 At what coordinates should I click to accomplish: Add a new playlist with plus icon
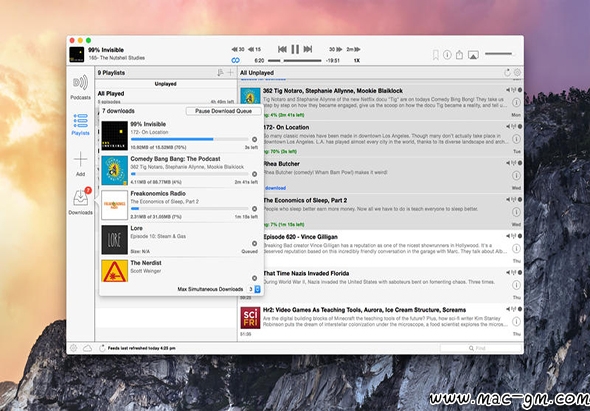click(x=231, y=73)
